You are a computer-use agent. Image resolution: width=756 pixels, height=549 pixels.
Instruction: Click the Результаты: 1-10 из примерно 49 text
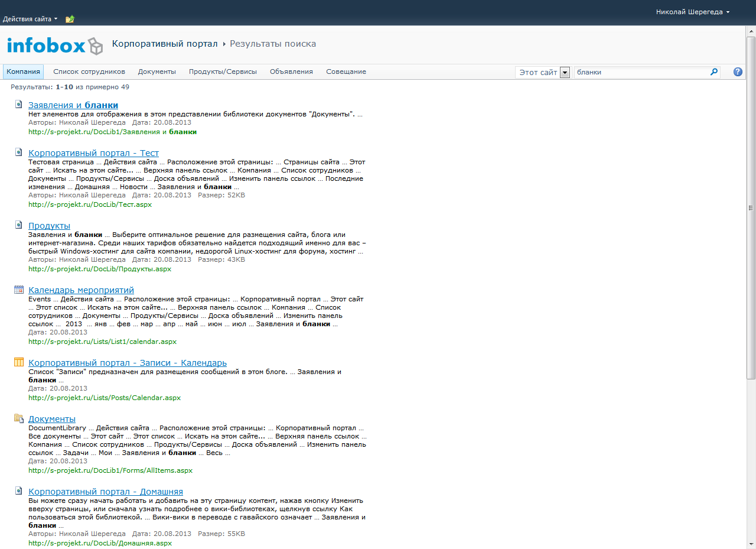(x=70, y=87)
